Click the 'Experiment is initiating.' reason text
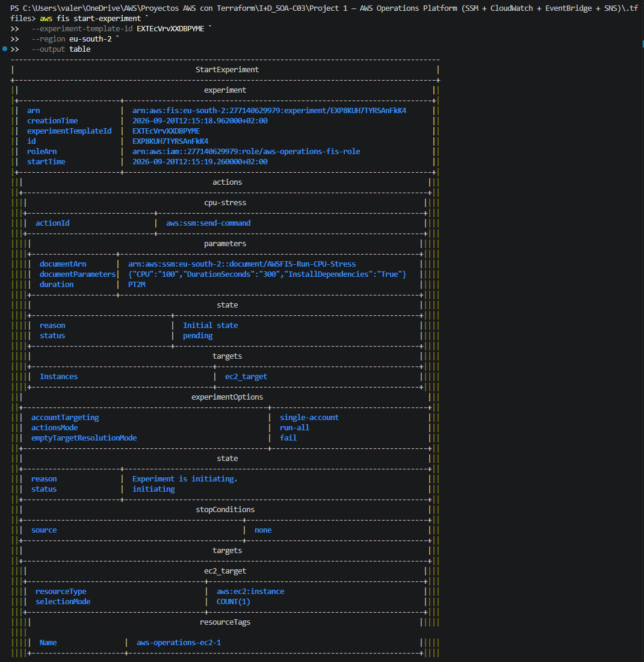This screenshot has height=662, width=644. (x=185, y=479)
